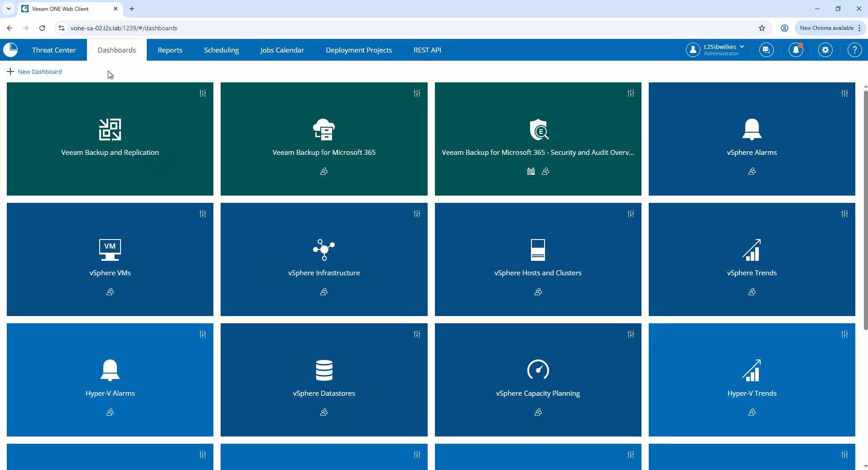The image size is (868, 470).
Task: Click the dashboards vertical scrollbar
Action: (x=865, y=210)
